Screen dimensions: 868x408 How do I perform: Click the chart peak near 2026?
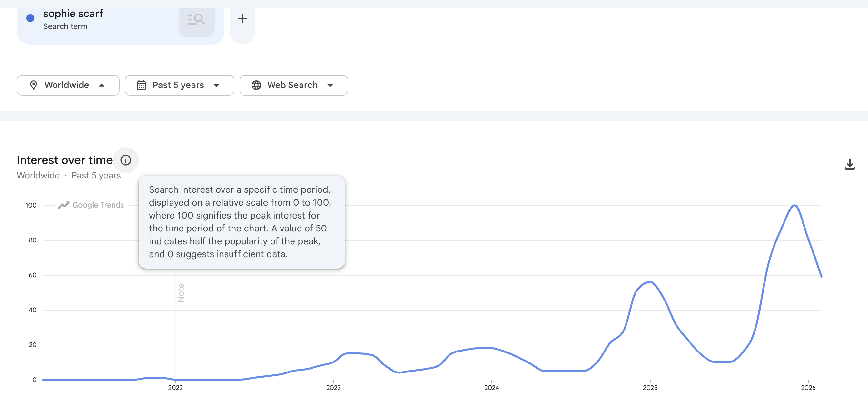point(794,205)
